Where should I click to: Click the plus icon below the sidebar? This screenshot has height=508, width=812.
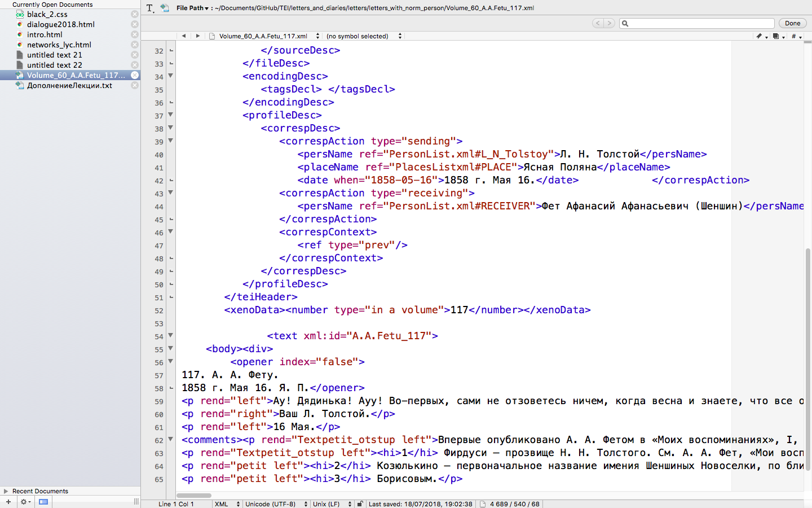(8, 501)
